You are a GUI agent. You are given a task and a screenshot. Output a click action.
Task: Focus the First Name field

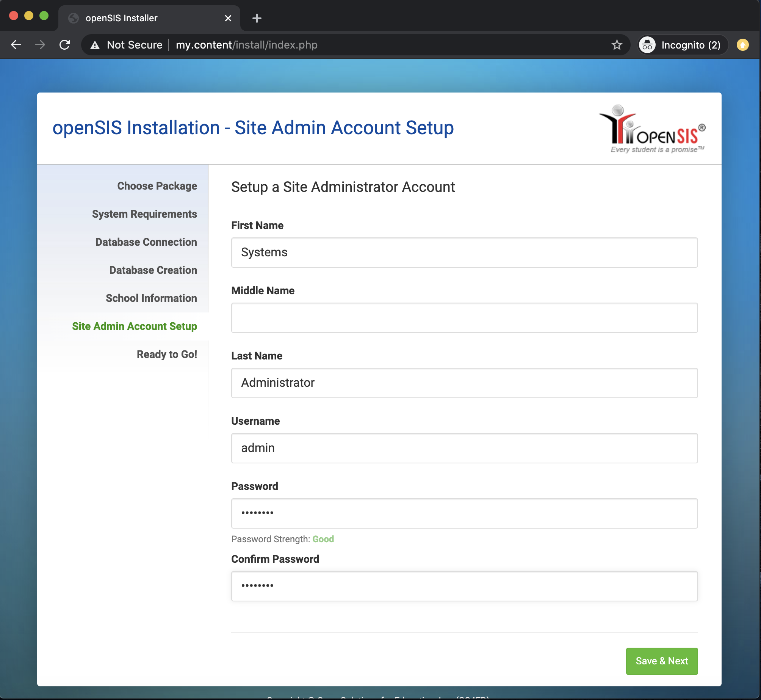(464, 253)
